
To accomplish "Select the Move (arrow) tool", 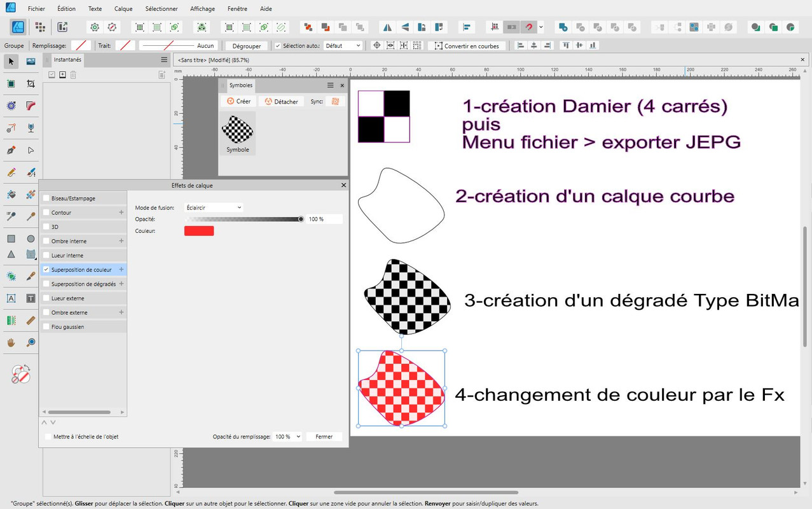I will click(11, 61).
